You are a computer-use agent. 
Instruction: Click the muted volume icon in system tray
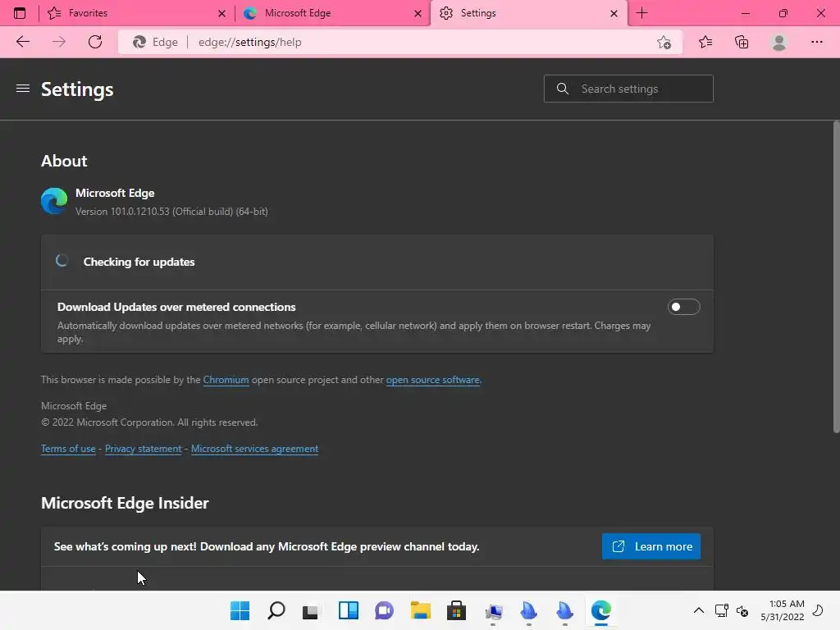pyautogui.click(x=742, y=610)
